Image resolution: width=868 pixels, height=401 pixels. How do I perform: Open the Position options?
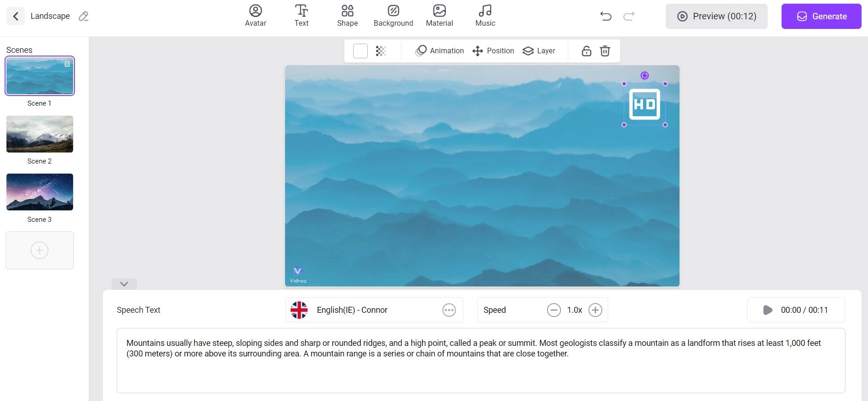tap(493, 51)
